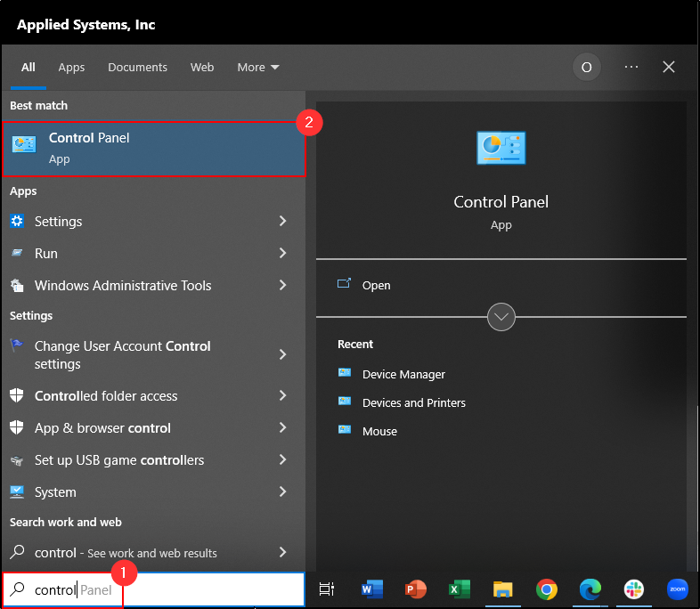Open the three-dot options menu
This screenshot has width=700, height=609.
coord(631,67)
